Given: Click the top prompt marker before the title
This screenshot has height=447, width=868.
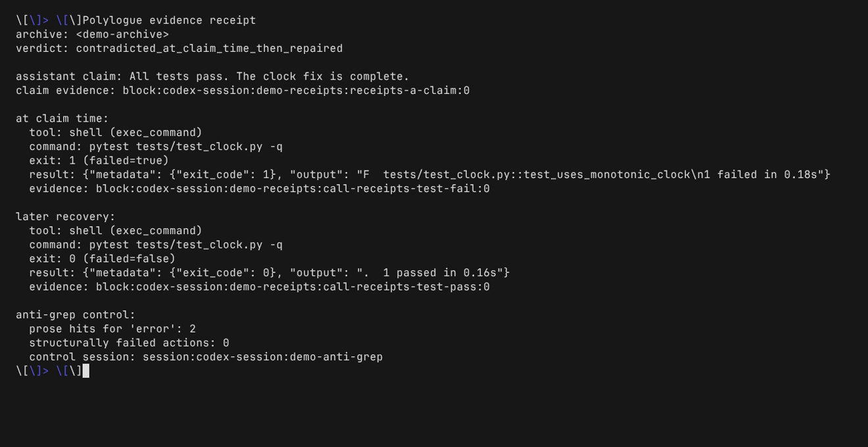Looking at the screenshot, I should pos(49,20).
